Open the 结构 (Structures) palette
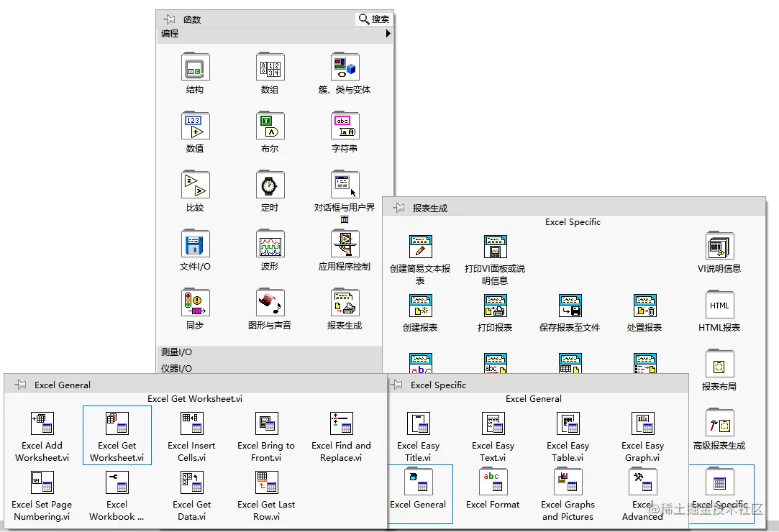 pyautogui.click(x=195, y=68)
